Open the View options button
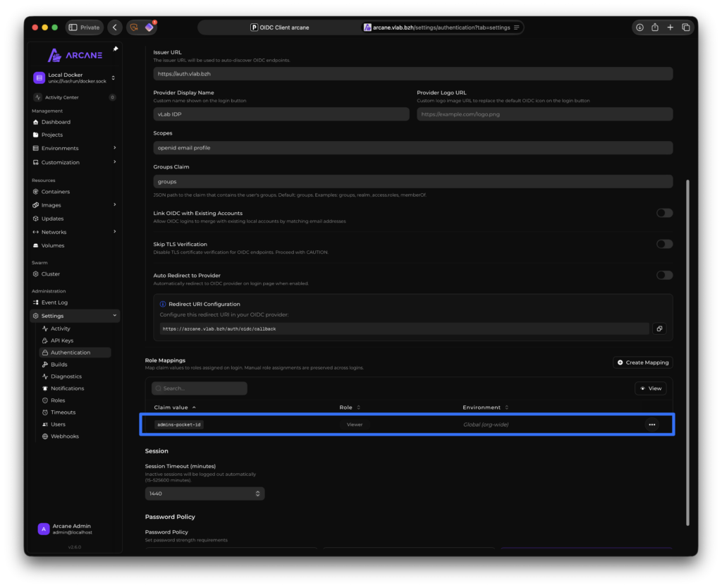 tap(651, 388)
